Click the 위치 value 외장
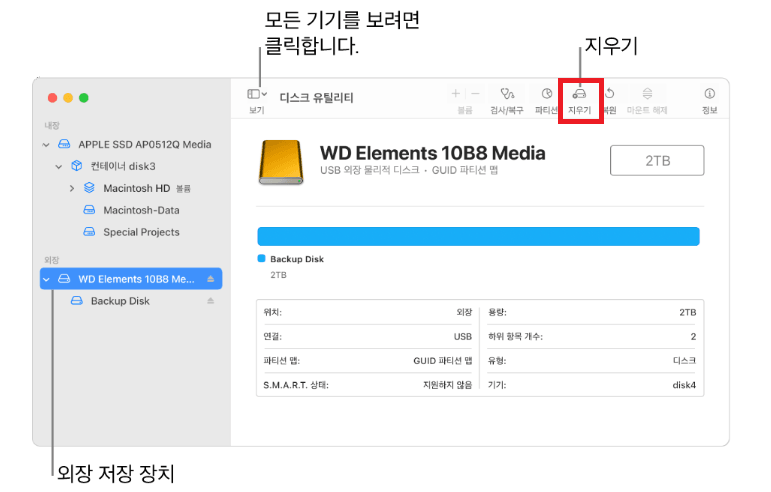 pyautogui.click(x=464, y=312)
